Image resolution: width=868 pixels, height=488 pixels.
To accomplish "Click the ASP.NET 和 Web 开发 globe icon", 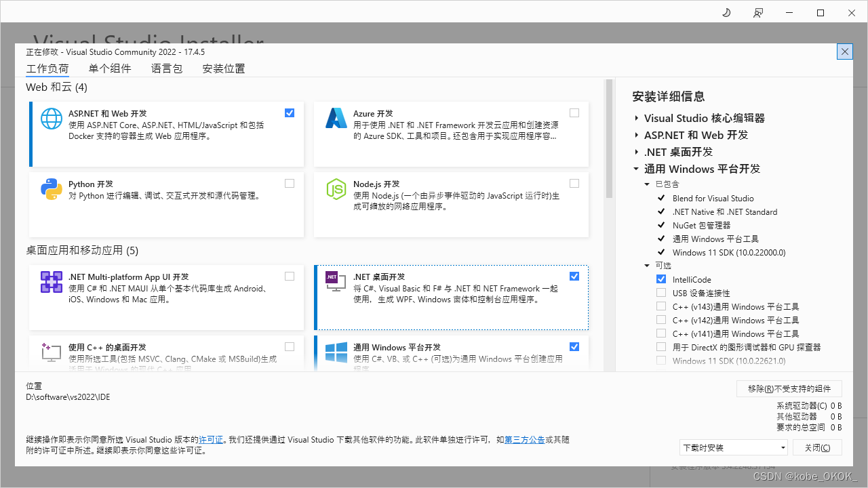I will [51, 118].
